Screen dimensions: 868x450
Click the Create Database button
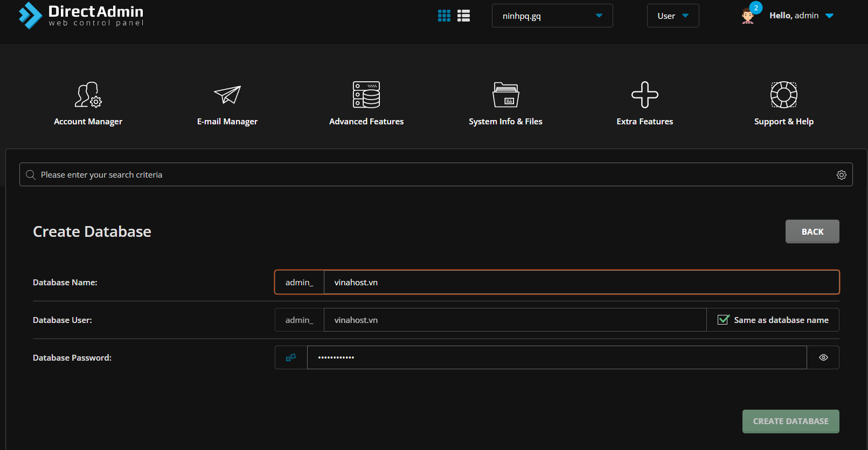point(790,421)
